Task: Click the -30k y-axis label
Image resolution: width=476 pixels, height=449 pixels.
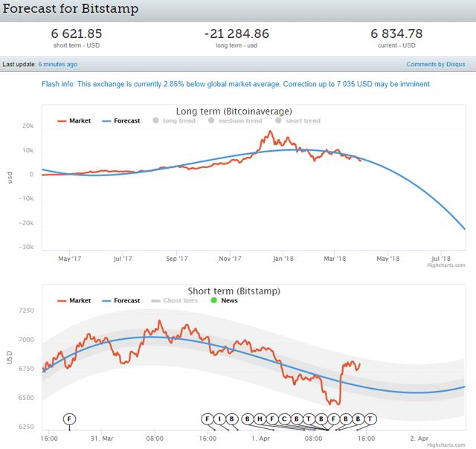Action: tap(26, 247)
